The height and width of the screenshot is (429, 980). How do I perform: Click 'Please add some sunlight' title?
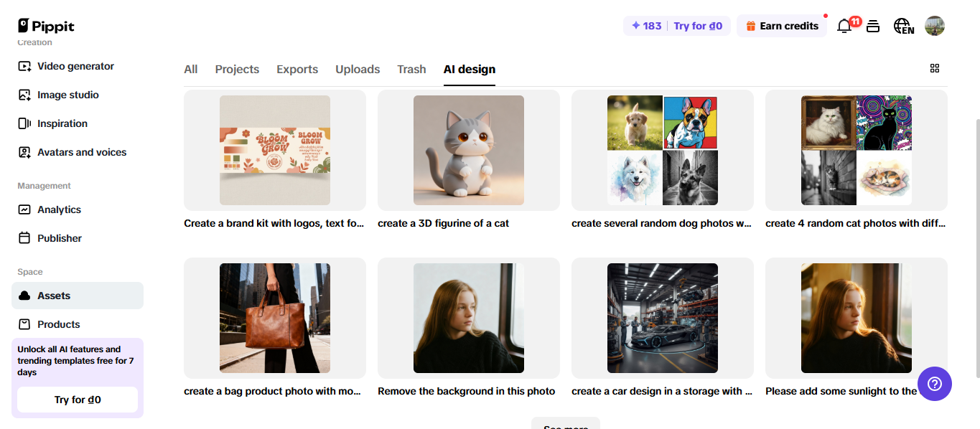pyautogui.click(x=841, y=391)
